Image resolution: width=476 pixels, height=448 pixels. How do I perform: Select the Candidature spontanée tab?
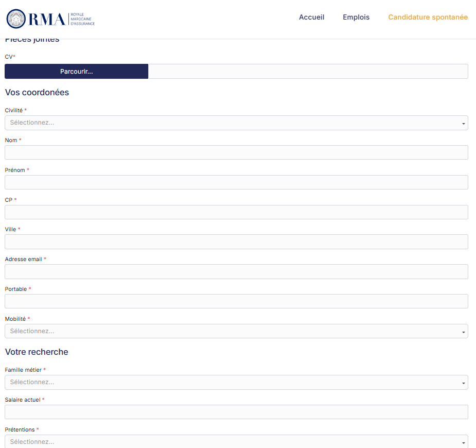(x=428, y=17)
